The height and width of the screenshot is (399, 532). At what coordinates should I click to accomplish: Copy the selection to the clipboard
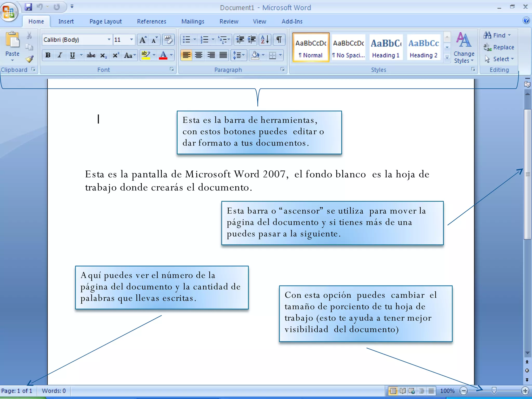(29, 47)
